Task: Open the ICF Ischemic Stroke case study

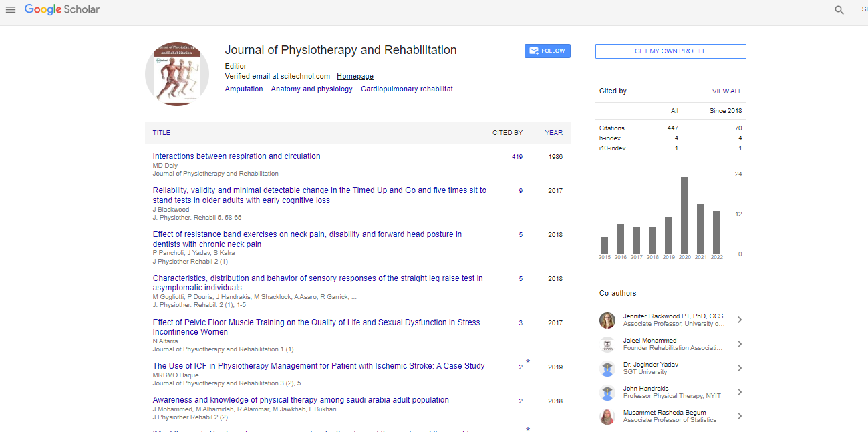Action: pos(319,366)
